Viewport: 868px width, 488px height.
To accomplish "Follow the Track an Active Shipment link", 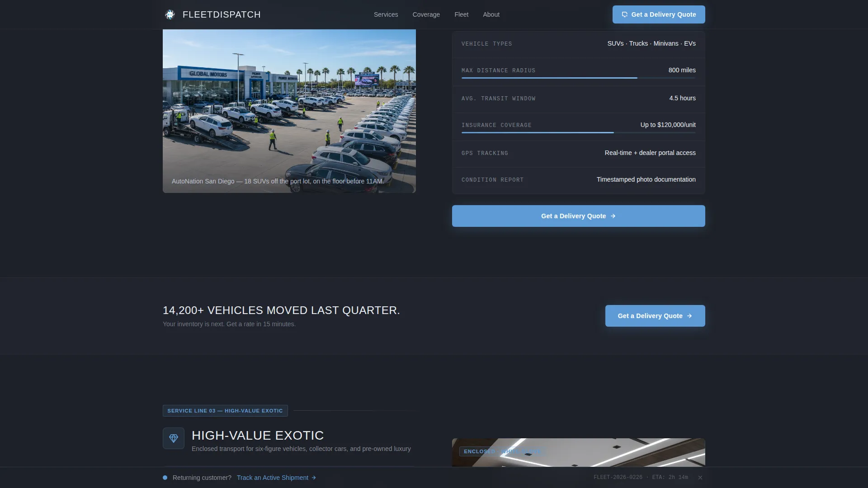I will 276,478.
